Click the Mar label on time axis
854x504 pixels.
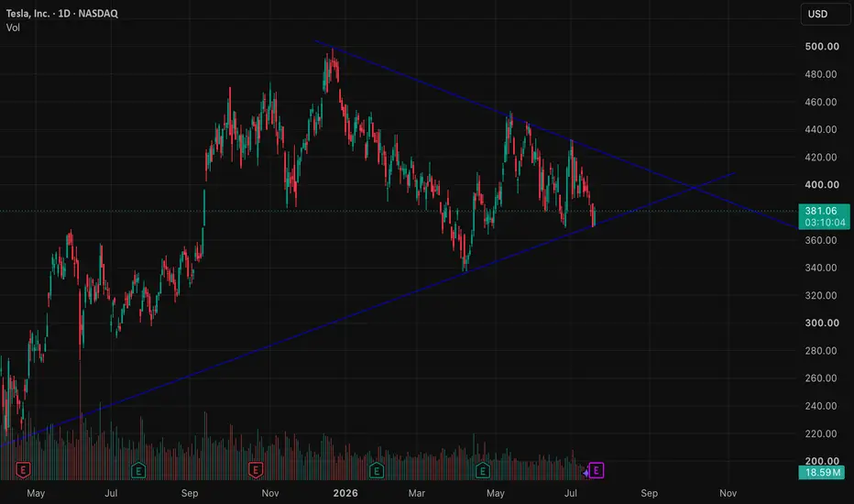[417, 493]
